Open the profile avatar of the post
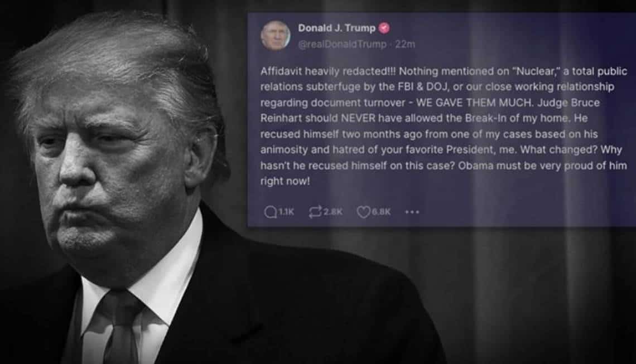636x364 pixels. coord(275,36)
